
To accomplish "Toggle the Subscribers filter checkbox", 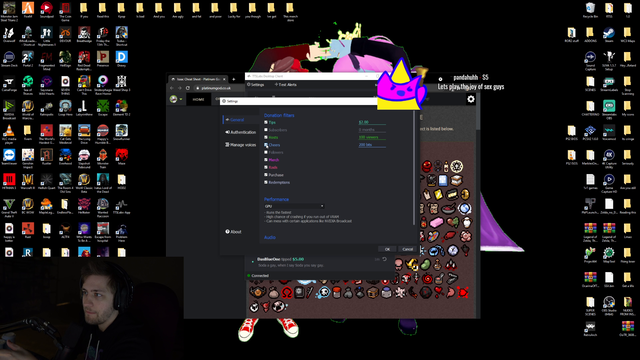I will tap(266, 130).
